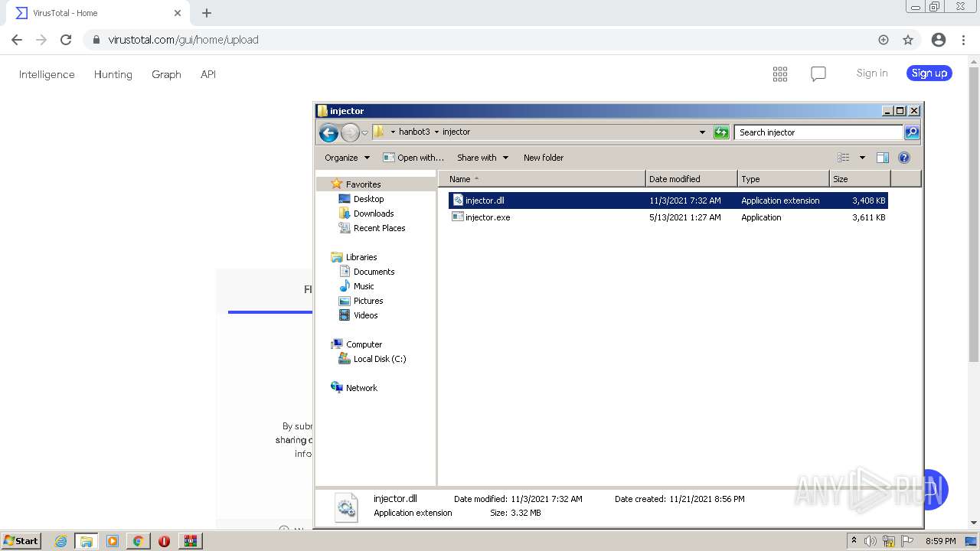Open a new Chrome tab
Viewport: 980px width, 551px height.
207,13
